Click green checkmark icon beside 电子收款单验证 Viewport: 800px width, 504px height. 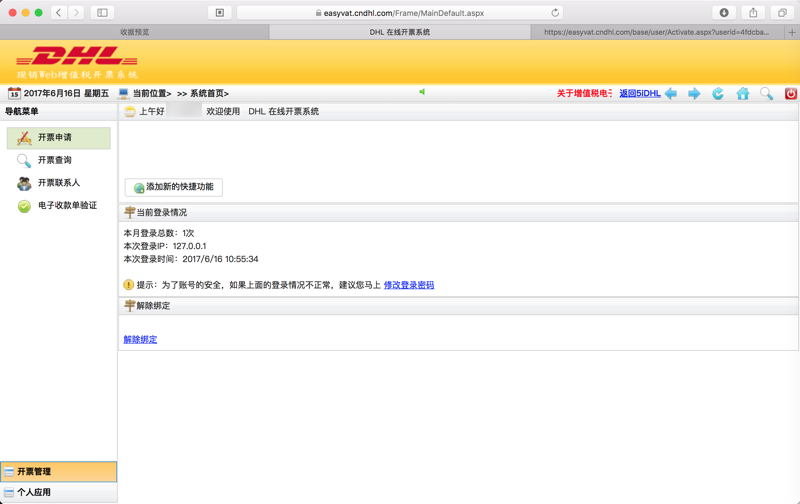click(x=24, y=206)
